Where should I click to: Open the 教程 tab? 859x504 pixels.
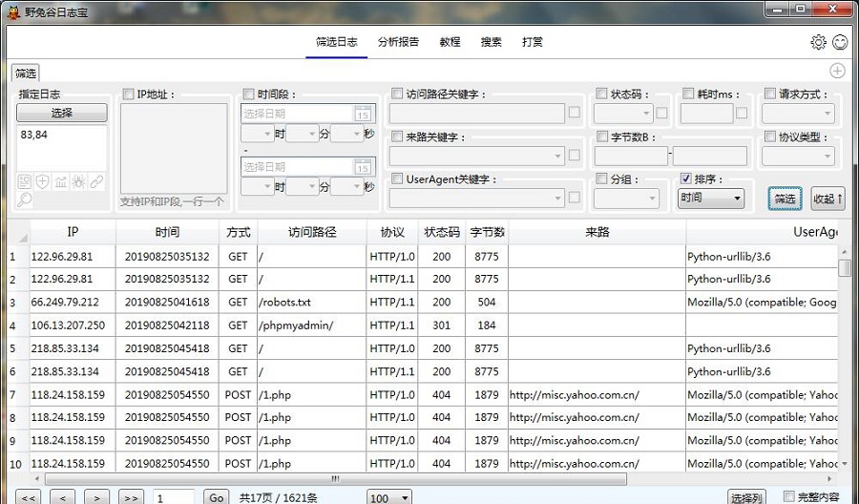450,42
